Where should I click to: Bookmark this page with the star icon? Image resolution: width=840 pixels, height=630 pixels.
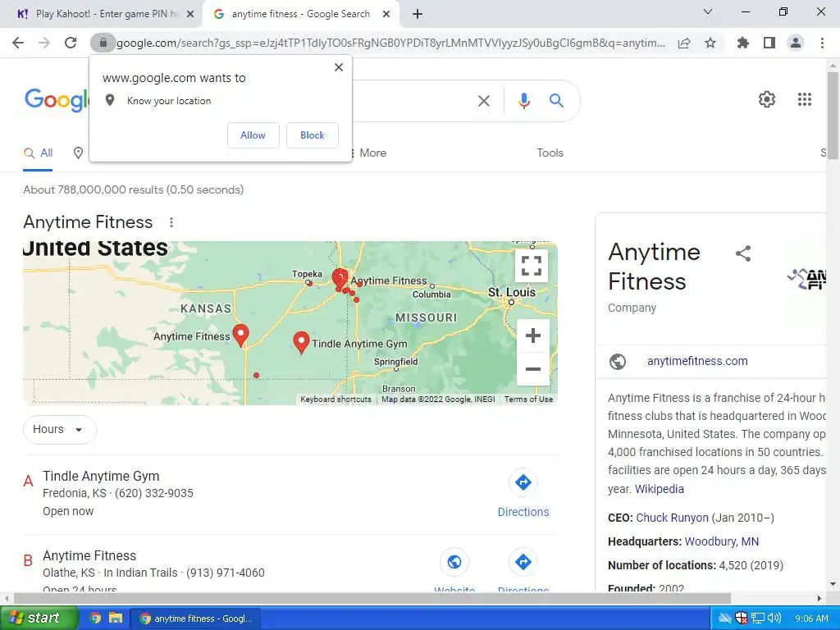click(710, 43)
